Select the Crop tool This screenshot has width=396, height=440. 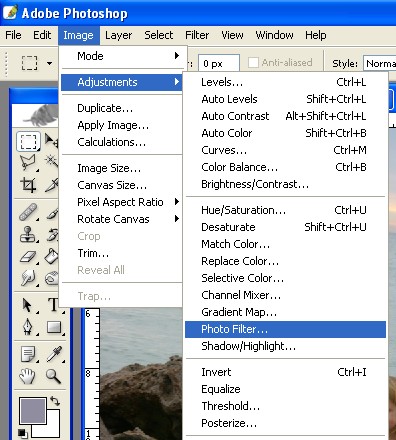click(x=28, y=185)
